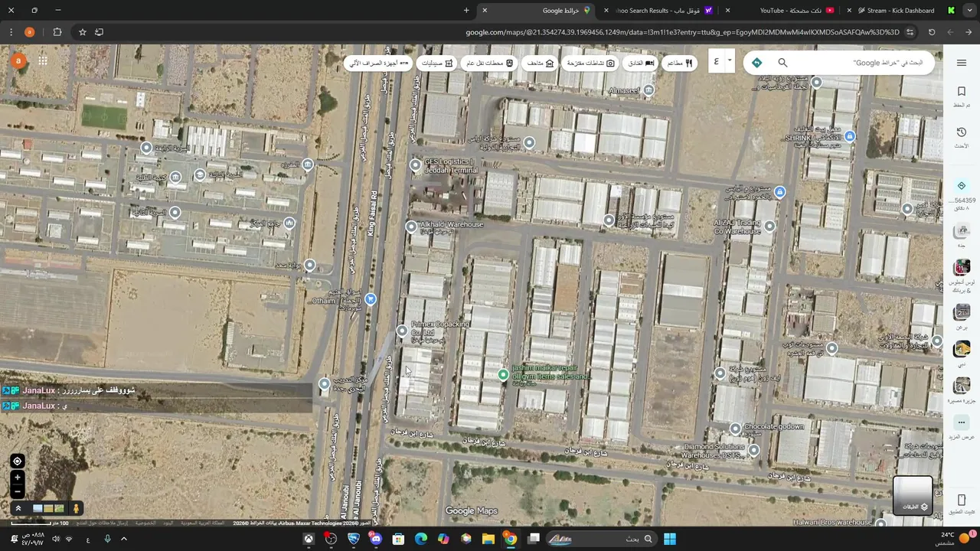980x551 pixels.
Task: Open the Google Maps hamburger menu
Action: coord(962,63)
